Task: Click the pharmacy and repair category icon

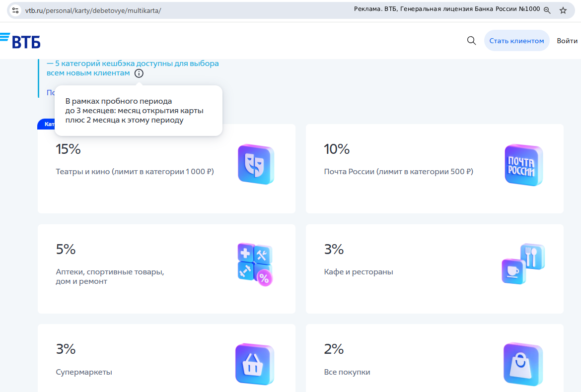Action: coord(255,264)
